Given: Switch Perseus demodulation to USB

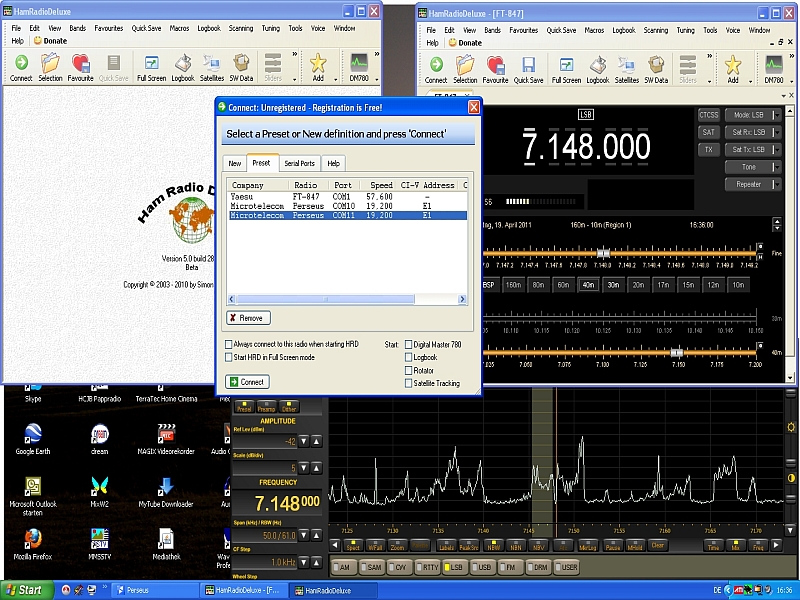Looking at the screenshot, I should point(481,567).
